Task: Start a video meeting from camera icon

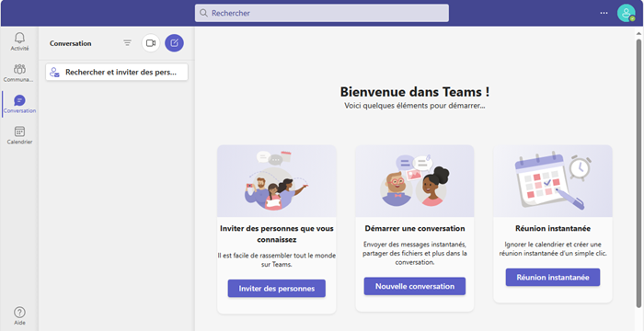Action: pos(151,42)
